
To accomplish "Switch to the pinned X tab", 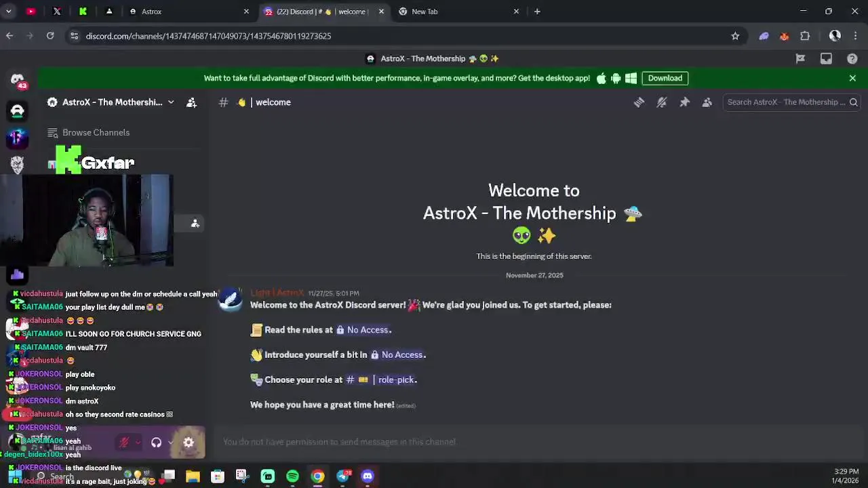I will [57, 12].
